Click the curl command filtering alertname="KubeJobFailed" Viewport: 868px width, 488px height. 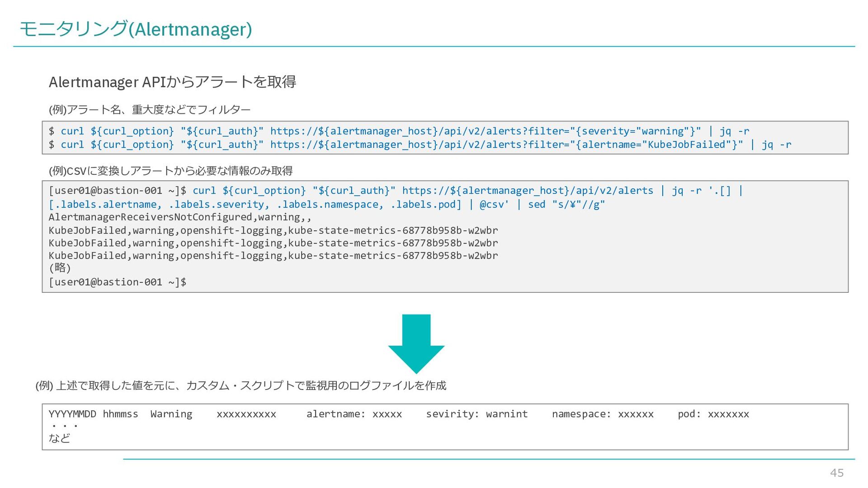click(x=420, y=145)
